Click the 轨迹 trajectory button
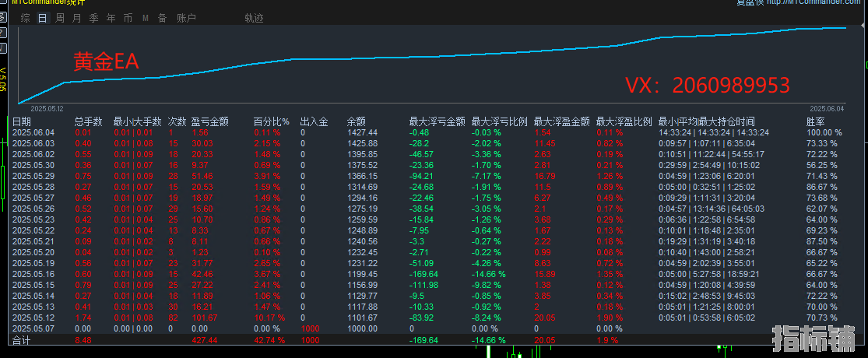Image resolution: width=868 pixels, height=358 pixels. click(254, 18)
